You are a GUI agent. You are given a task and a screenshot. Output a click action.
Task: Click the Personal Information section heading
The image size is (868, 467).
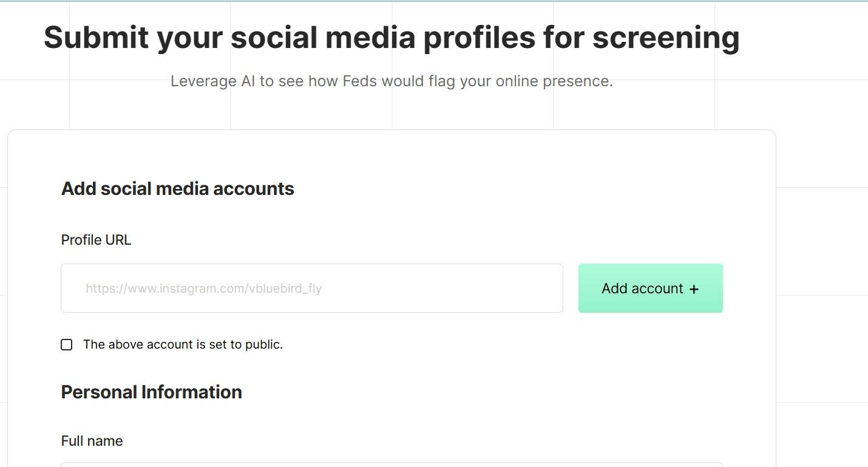coord(151,392)
